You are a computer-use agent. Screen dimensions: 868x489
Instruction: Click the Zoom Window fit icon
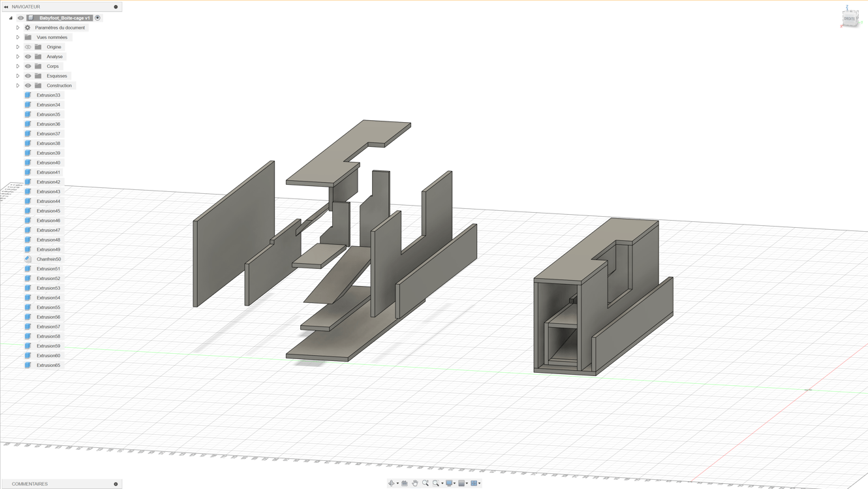[x=436, y=483]
